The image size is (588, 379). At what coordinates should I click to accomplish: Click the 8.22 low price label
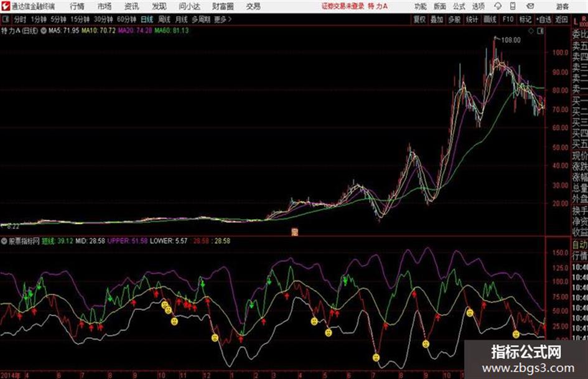tap(13, 227)
